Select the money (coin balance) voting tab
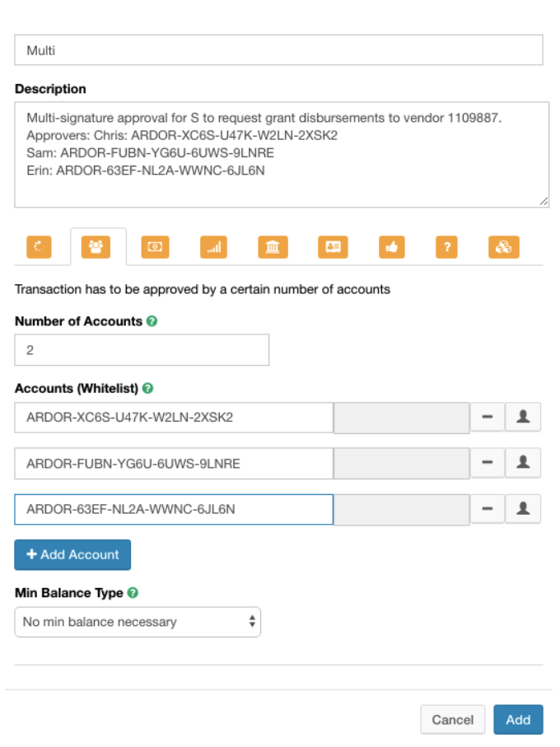Screen dimensions: 560x747 click(x=155, y=246)
